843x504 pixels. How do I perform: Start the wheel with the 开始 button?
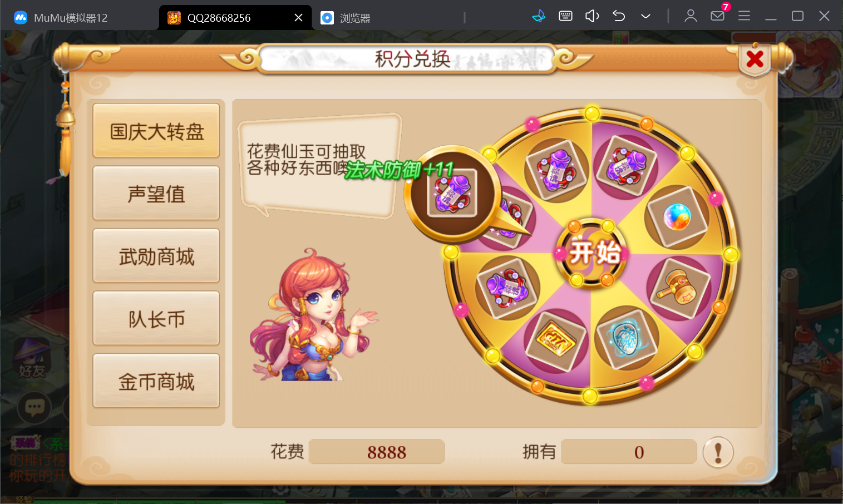tap(593, 253)
